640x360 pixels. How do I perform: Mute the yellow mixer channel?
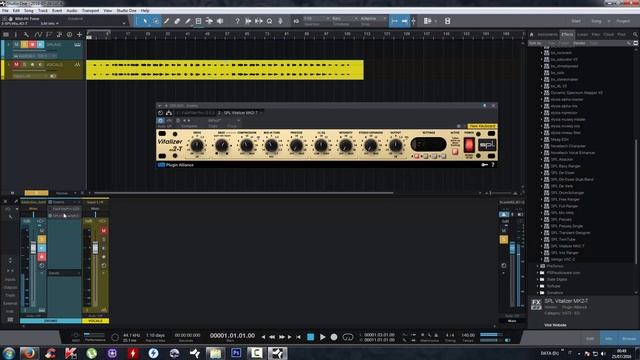[104, 231]
